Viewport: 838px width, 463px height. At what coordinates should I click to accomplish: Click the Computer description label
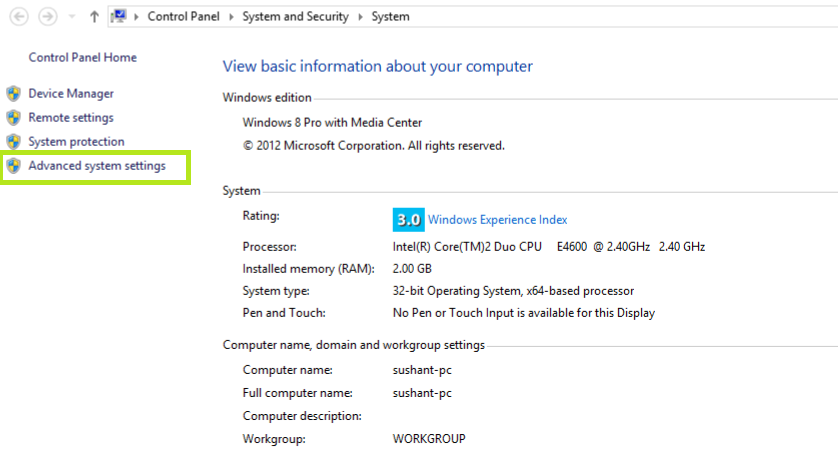point(302,416)
